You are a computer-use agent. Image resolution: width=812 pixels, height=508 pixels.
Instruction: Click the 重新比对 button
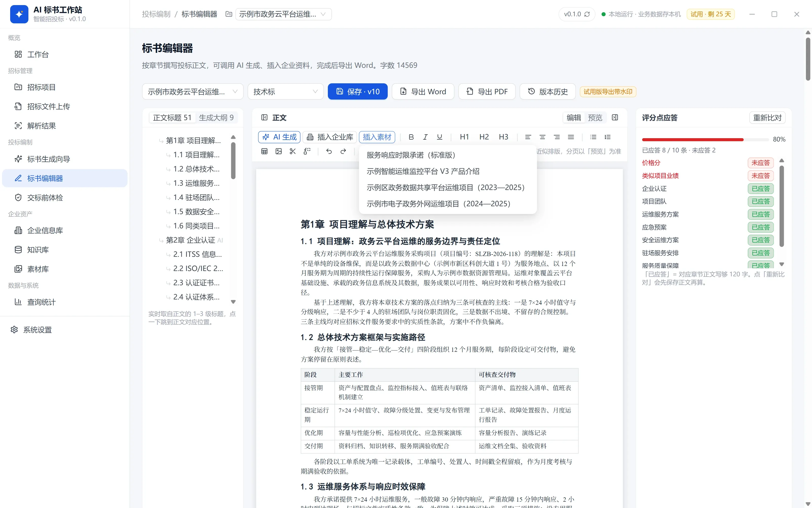pos(767,118)
